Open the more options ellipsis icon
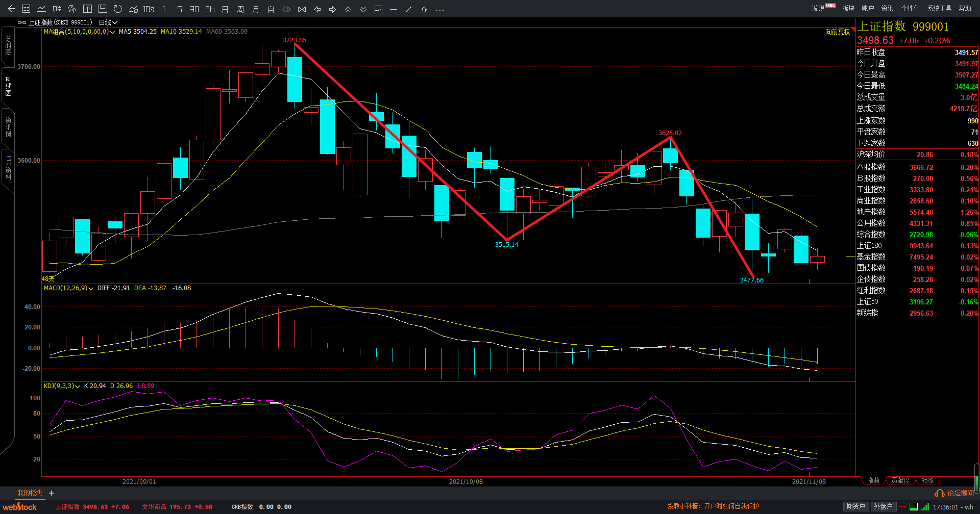The height and width of the screenshot is (514, 980). pos(440,9)
